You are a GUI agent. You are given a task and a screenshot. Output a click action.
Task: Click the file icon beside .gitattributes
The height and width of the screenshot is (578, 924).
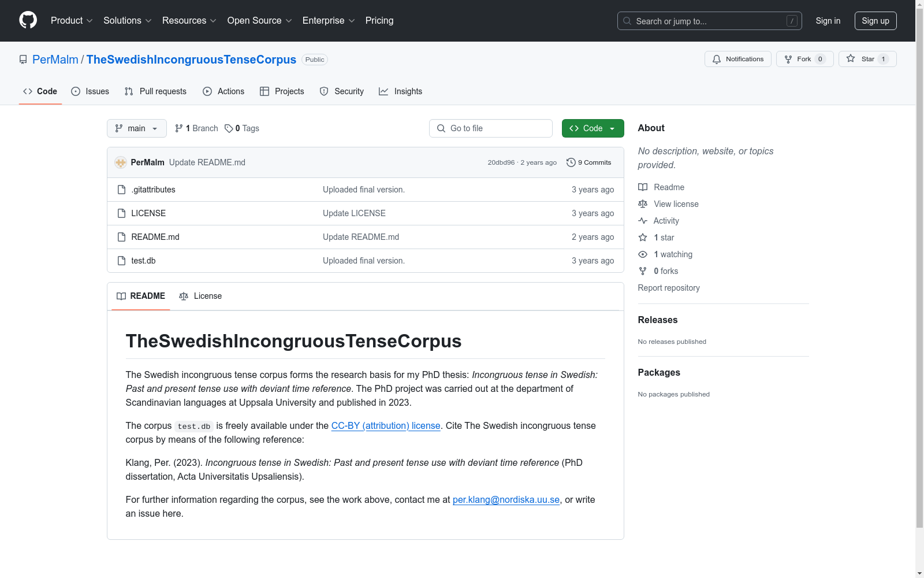coord(121,190)
